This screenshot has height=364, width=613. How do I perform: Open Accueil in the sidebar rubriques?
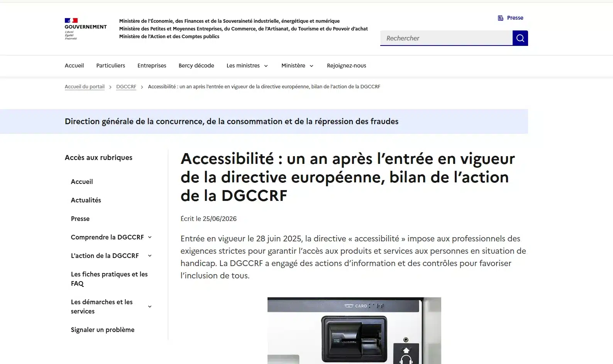point(82,182)
